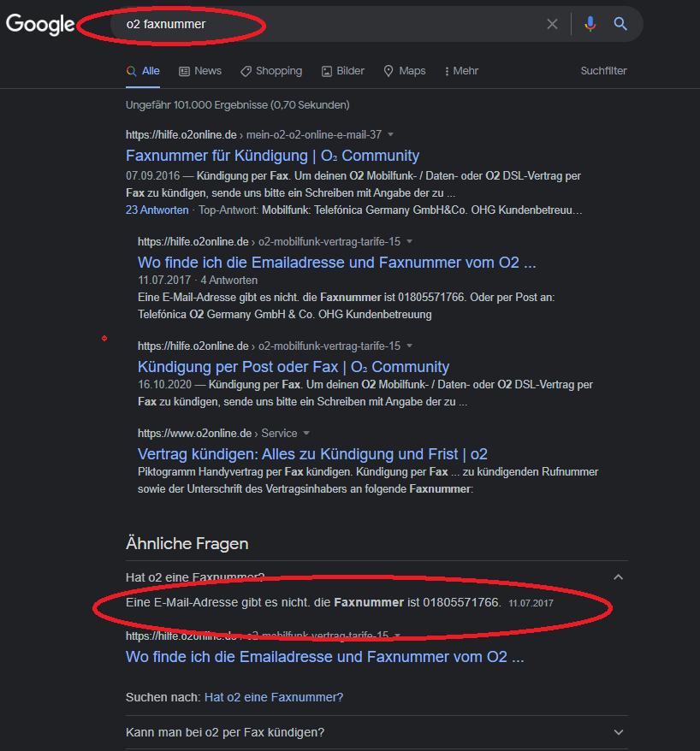This screenshot has width=700, height=751.
Task: Open the Mehr menu
Action: pos(461,71)
